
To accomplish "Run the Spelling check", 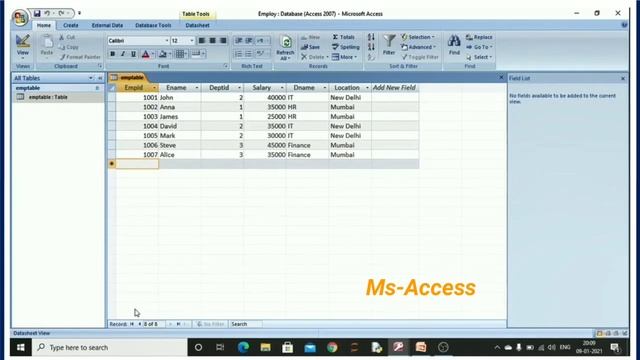I will (x=346, y=47).
